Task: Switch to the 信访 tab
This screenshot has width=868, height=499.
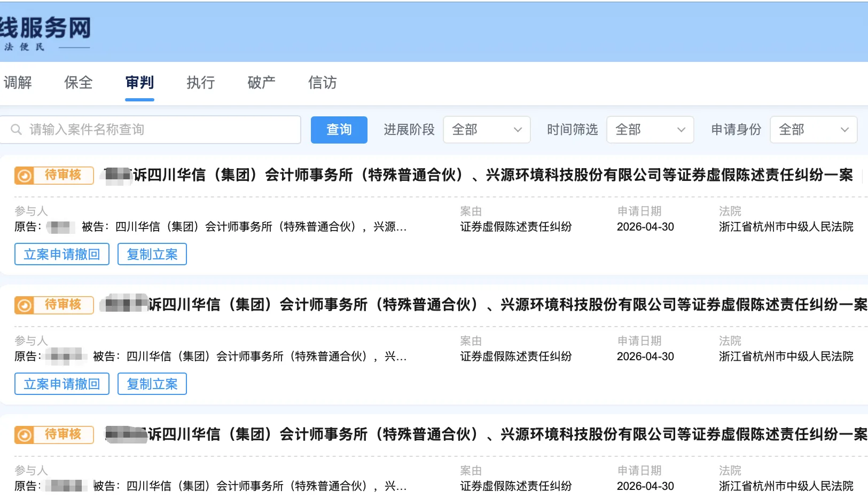Action: pos(323,83)
